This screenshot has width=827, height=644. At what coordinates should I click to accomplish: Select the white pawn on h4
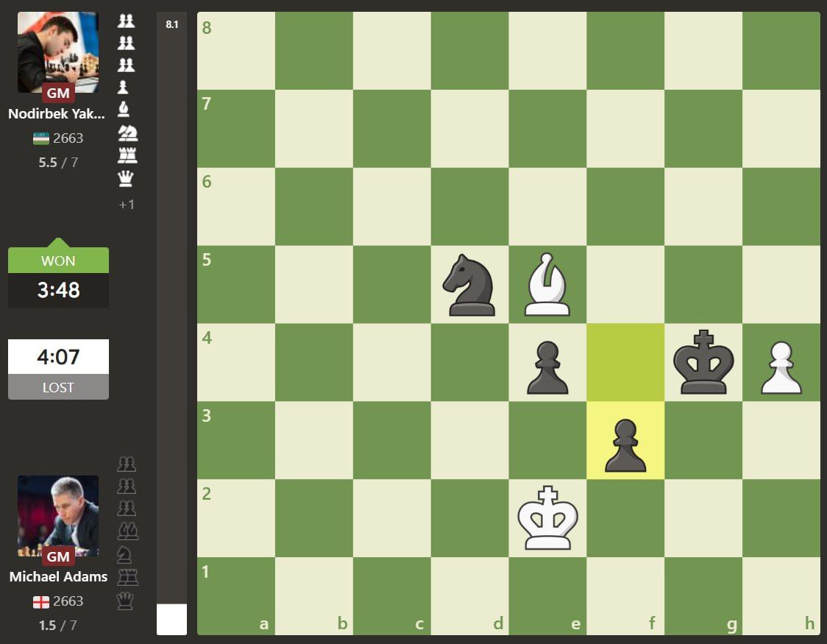[x=781, y=367]
